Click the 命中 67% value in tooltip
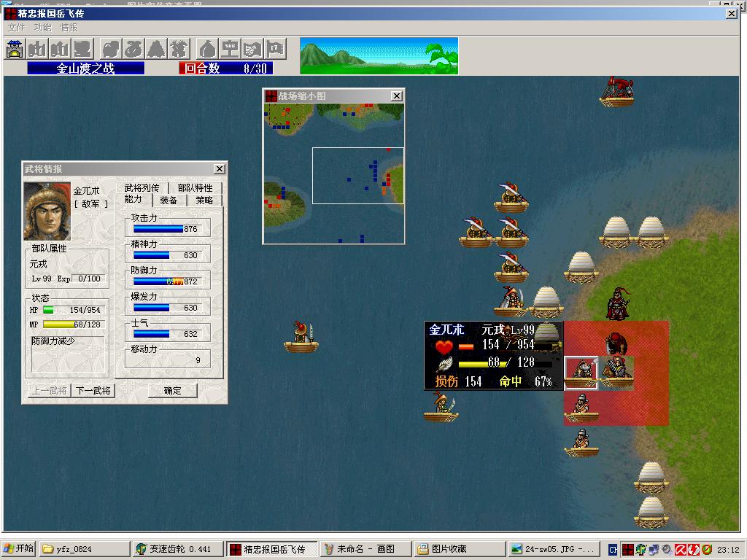This screenshot has width=747, height=560. coord(525,381)
